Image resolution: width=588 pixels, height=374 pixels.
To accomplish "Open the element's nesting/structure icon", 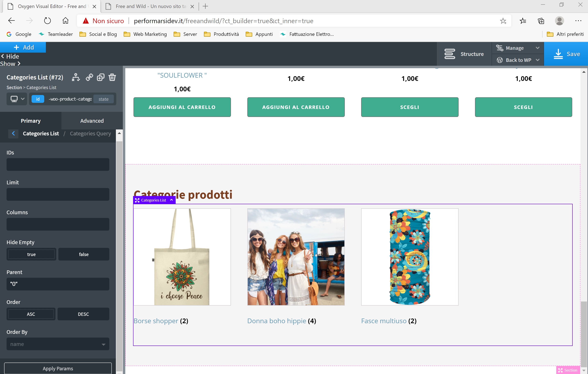I will pyautogui.click(x=76, y=77).
